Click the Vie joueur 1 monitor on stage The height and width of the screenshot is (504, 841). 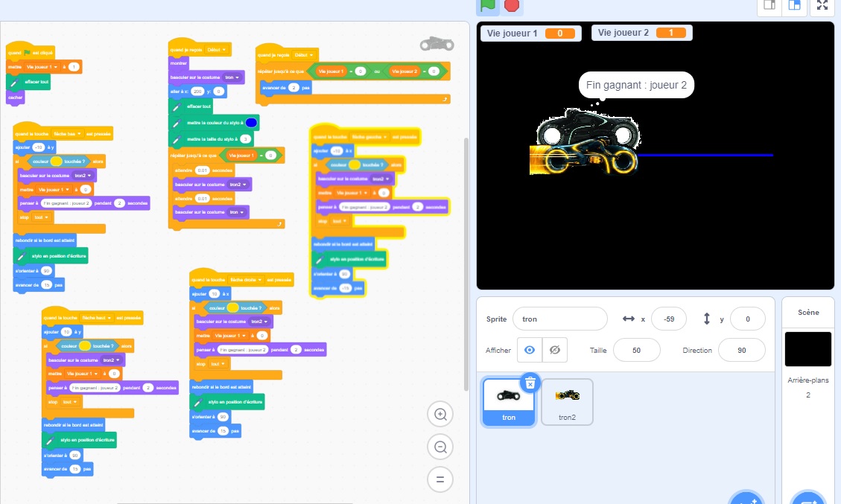click(530, 34)
